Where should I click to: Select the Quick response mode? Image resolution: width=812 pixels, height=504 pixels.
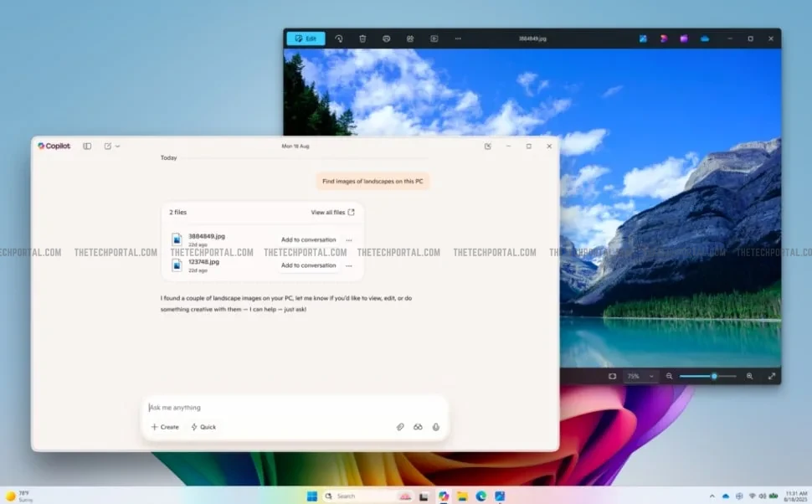point(203,427)
